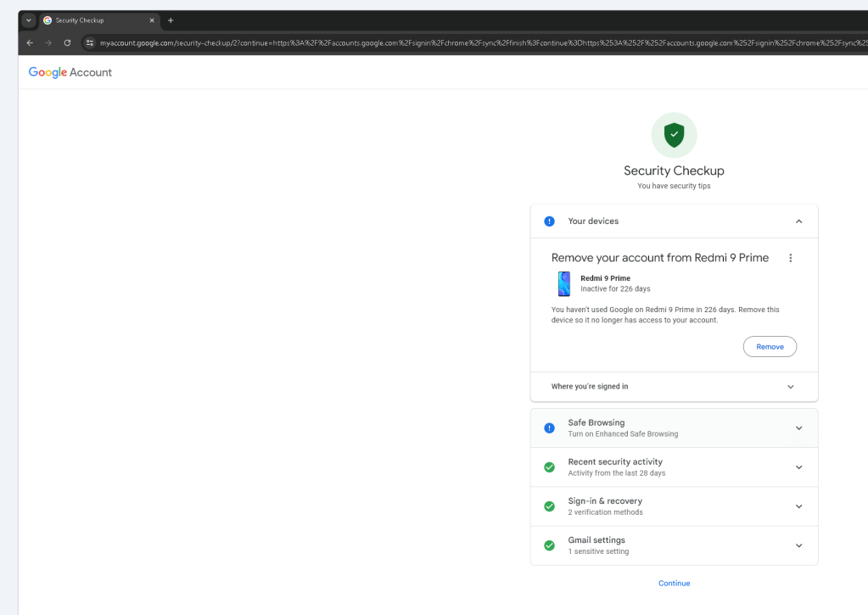The image size is (868, 615).
Task: Click the green security shield icon
Action: [x=674, y=135]
